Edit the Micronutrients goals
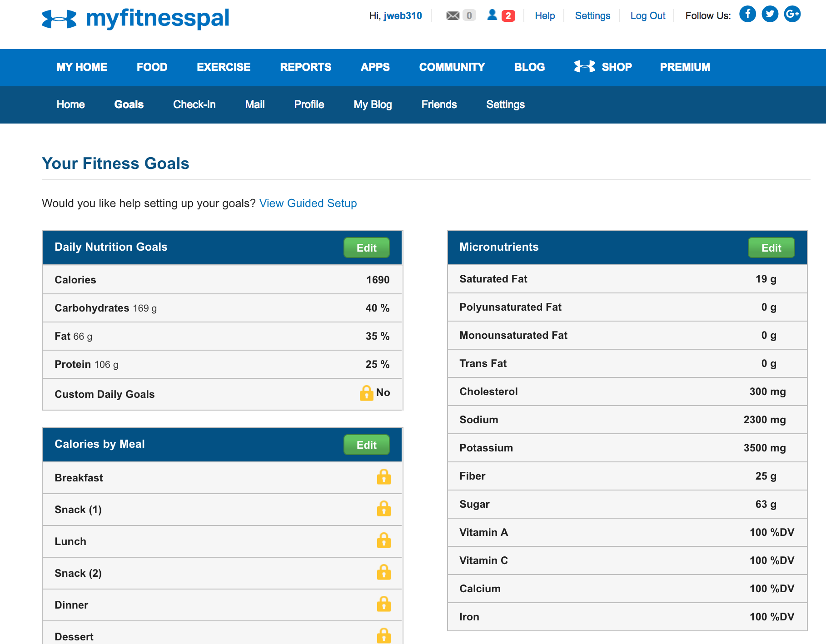826x644 pixels. pyautogui.click(x=771, y=248)
